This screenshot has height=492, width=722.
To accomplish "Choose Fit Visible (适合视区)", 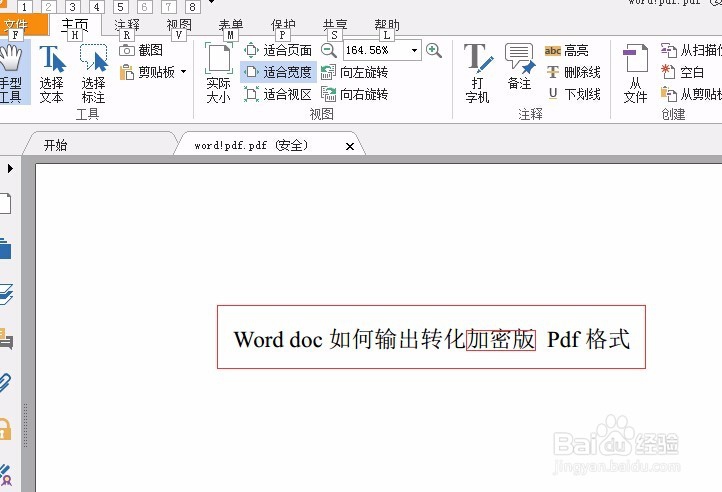I will (x=278, y=94).
